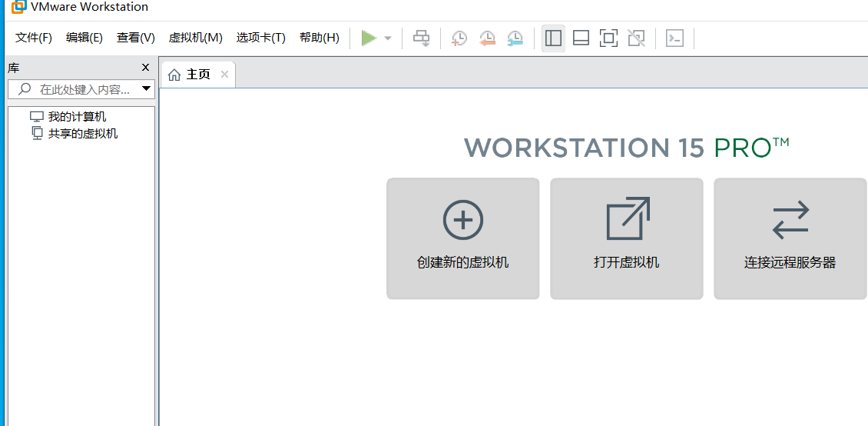
Task: Open the 帮助(H) menu
Action: point(320,38)
